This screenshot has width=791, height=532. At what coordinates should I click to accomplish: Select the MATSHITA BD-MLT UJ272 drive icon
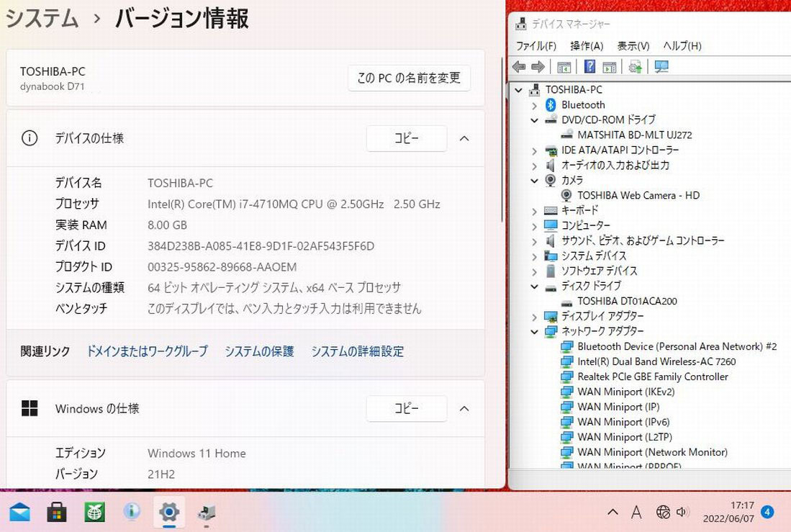(x=567, y=135)
